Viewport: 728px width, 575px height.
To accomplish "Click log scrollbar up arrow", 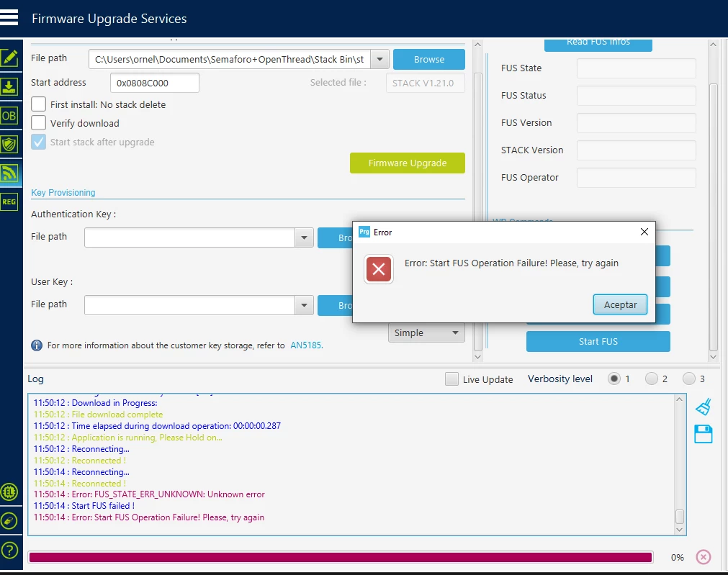I will [679, 399].
